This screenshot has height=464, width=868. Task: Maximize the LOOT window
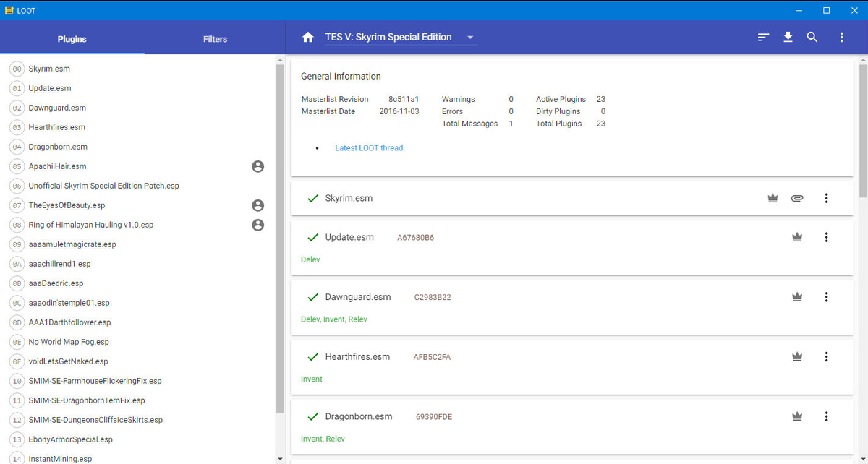(826, 10)
